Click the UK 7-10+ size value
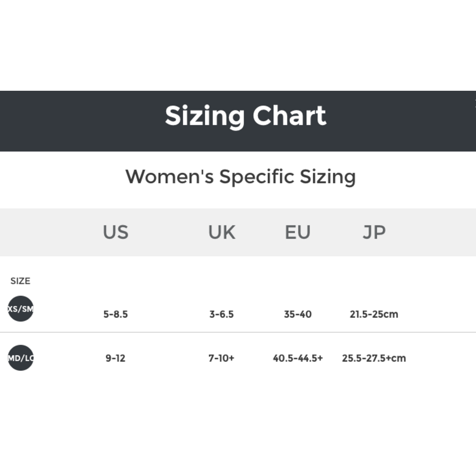This screenshot has height=476, width=476. pos(222,358)
